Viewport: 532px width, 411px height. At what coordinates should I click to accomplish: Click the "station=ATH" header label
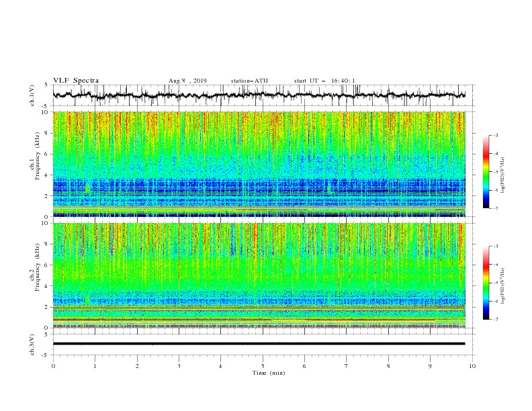coord(249,81)
